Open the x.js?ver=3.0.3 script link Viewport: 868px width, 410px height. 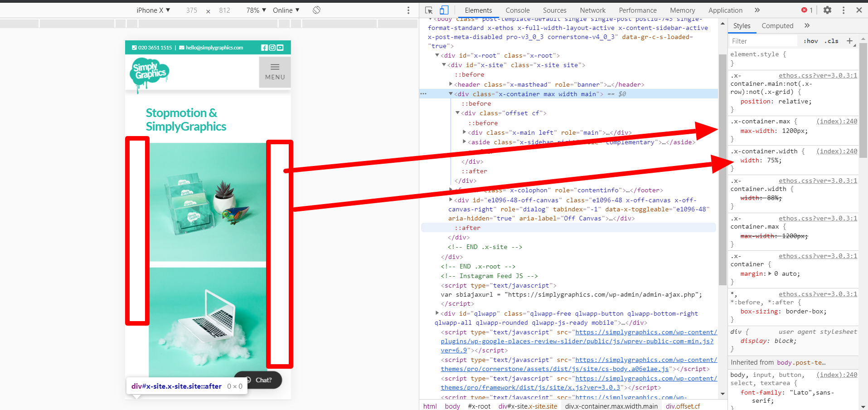(579, 383)
